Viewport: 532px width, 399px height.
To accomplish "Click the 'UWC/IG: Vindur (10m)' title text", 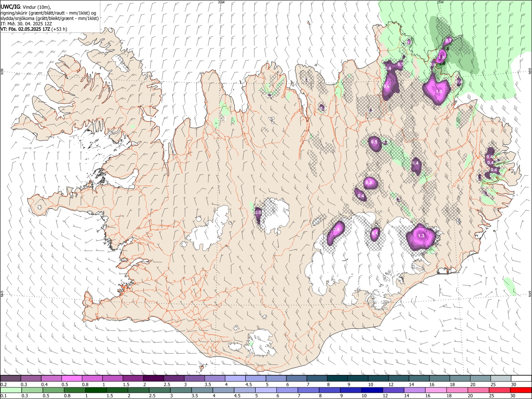I will 25,7.
